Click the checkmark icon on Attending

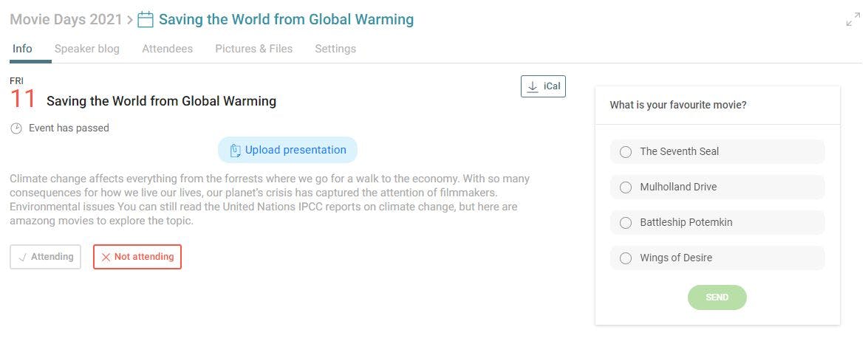click(23, 257)
